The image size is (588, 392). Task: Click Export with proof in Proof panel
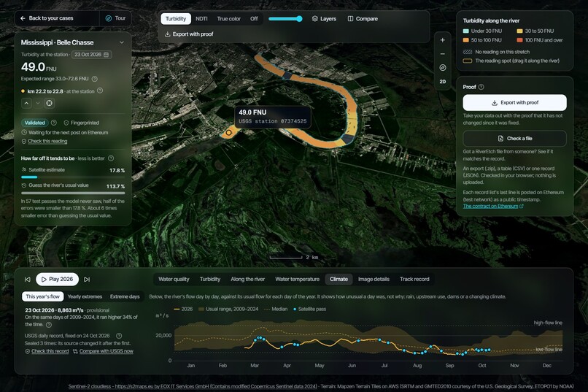click(x=514, y=102)
